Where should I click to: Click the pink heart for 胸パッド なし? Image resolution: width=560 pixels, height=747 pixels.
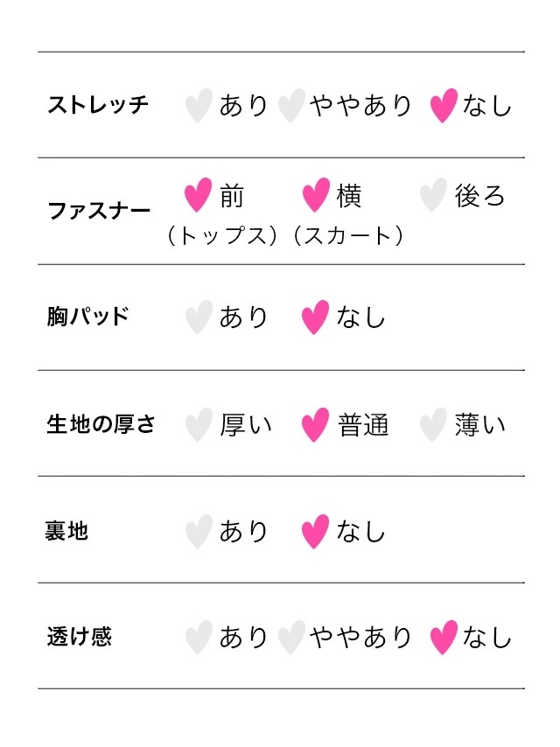point(315,318)
